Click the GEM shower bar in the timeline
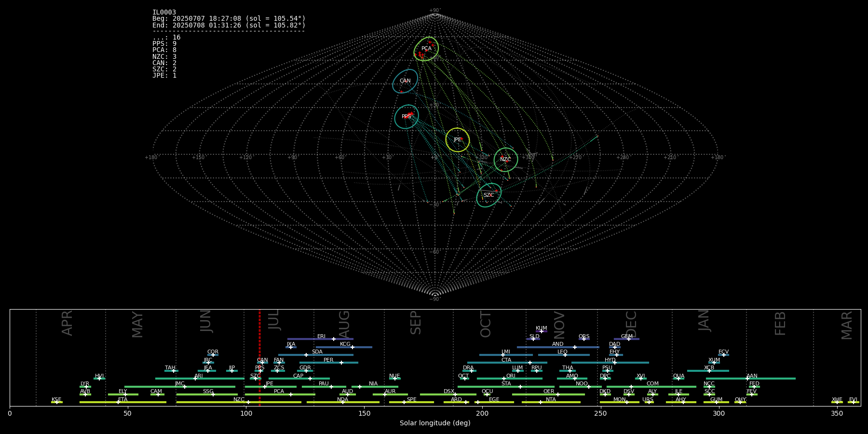 [x=626, y=339]
